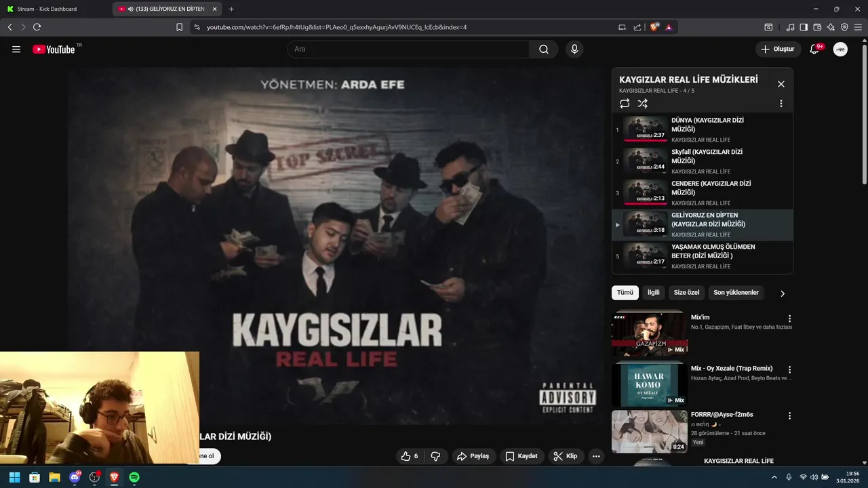Open more actions ellipsis below the video
This screenshot has width=868, height=488.
click(x=596, y=456)
